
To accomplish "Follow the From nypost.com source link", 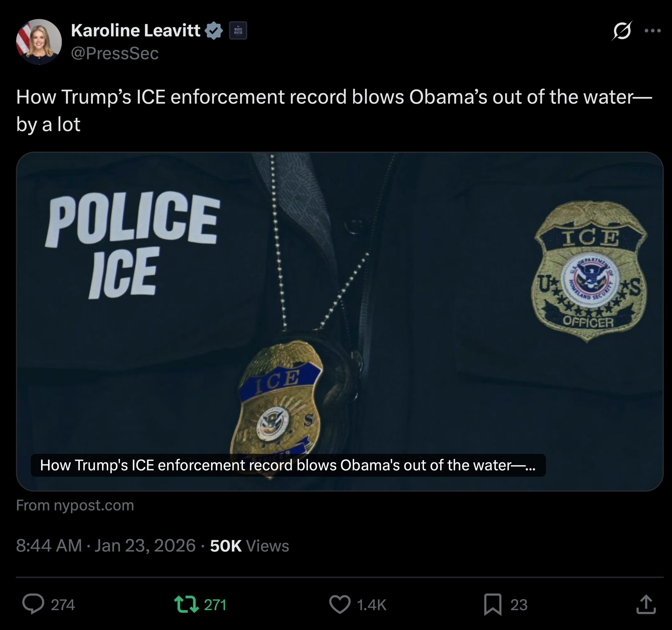I will click(x=75, y=505).
